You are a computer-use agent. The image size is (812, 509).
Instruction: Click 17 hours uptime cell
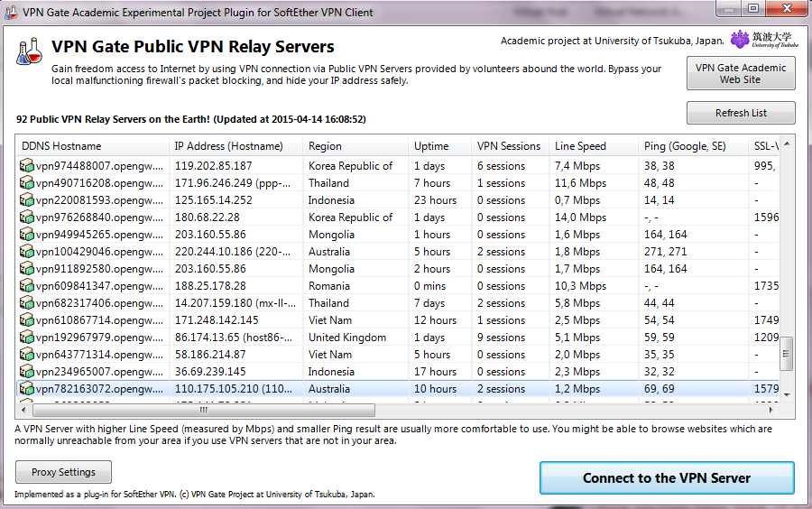pos(435,371)
